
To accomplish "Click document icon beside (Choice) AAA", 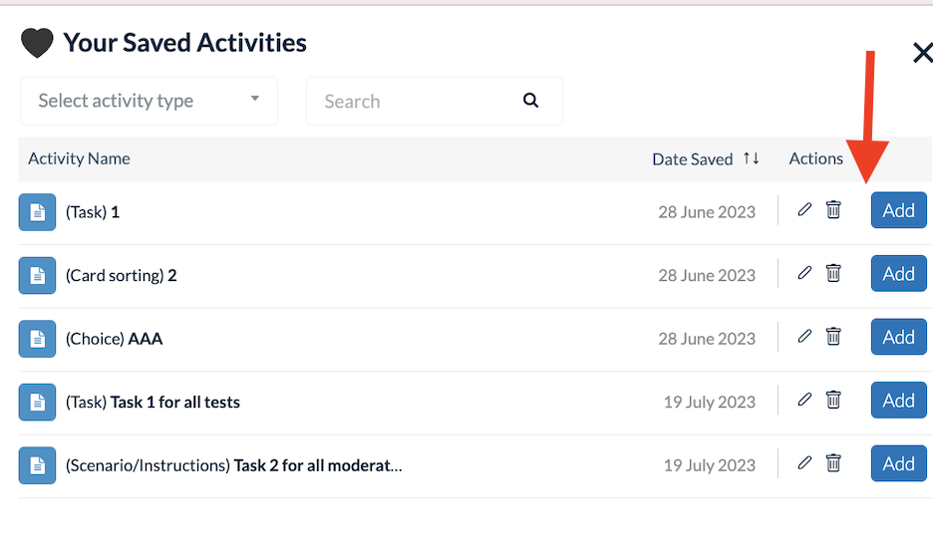I will pyautogui.click(x=37, y=339).
